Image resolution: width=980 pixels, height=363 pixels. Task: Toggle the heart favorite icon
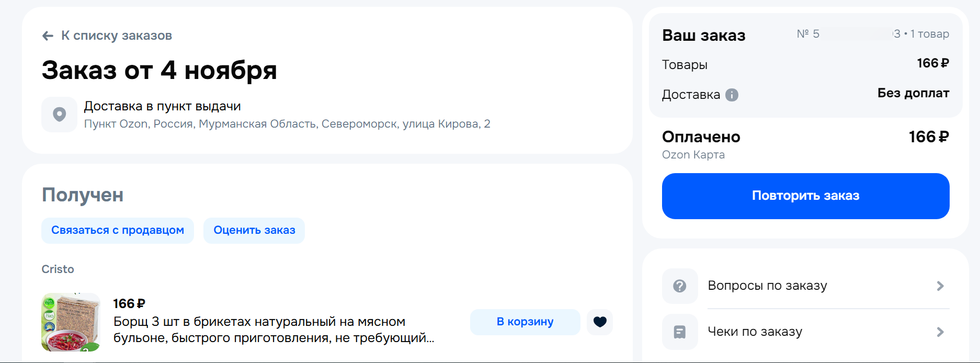pos(600,322)
